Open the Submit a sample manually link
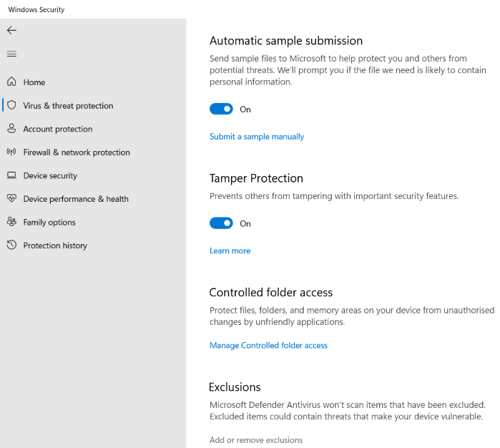The width and height of the screenshot is (500, 448). coord(257,137)
